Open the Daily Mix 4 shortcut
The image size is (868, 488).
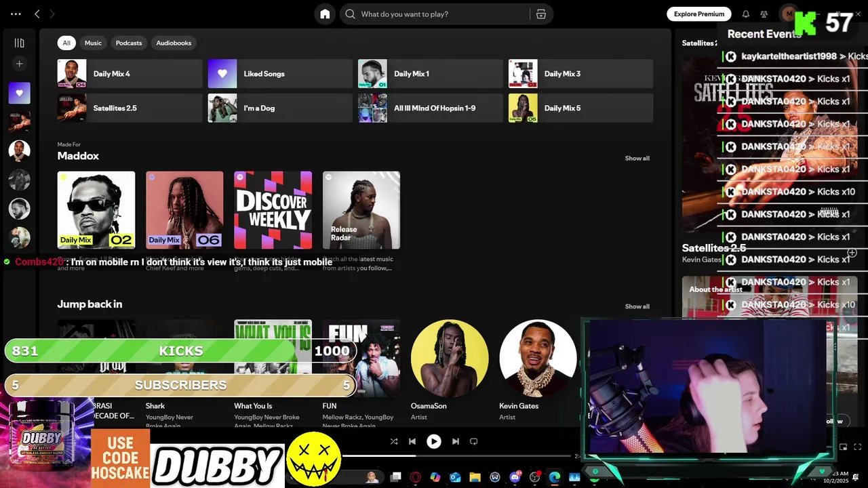(130, 74)
